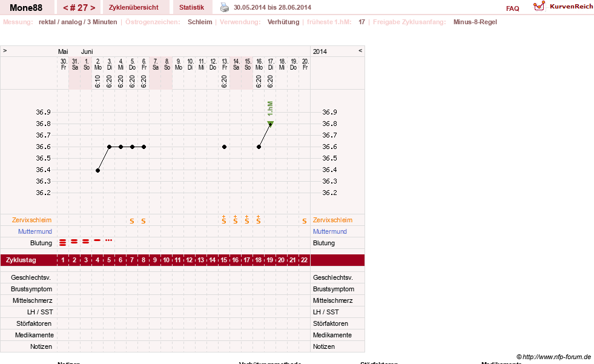
Task: Click the S mucus symbol on day 22
Action: click(x=304, y=221)
